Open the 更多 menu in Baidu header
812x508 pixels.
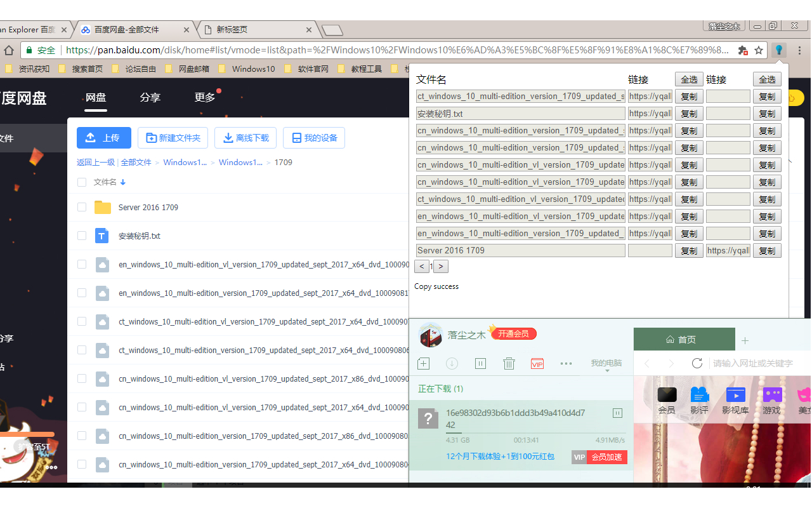(205, 97)
